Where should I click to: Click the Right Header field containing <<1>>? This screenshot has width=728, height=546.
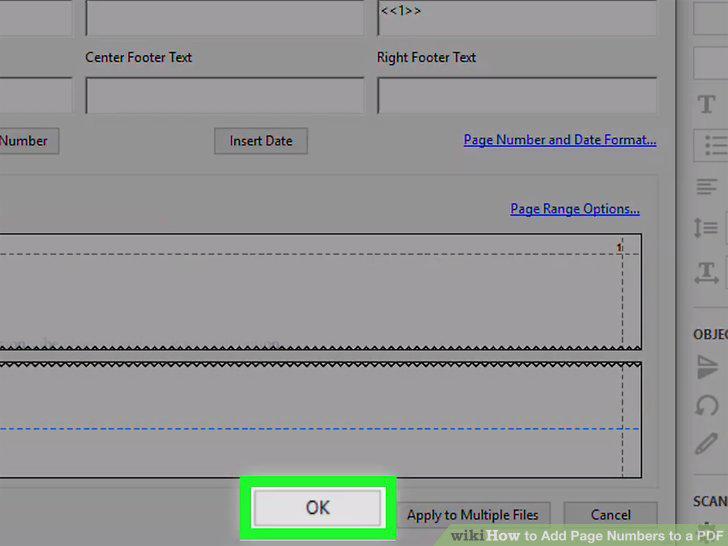tap(517, 18)
